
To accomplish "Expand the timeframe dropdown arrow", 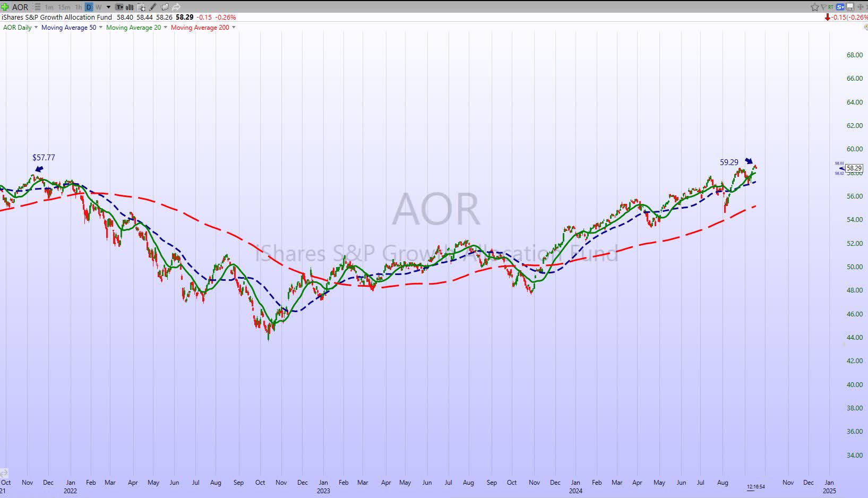I will [108, 7].
